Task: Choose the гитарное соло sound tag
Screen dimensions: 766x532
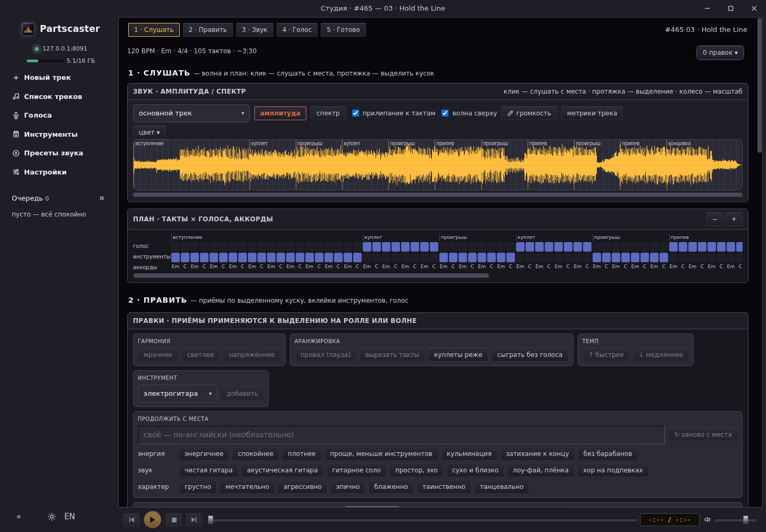Action: point(356,470)
